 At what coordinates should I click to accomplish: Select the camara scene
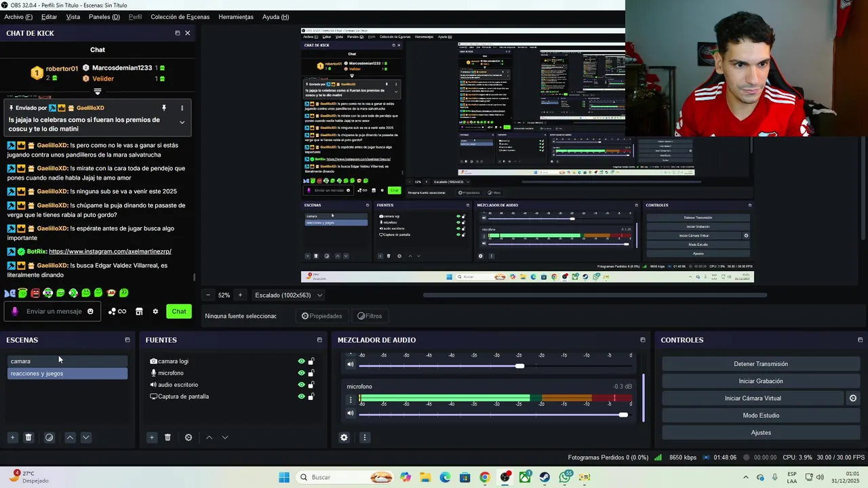click(67, 361)
